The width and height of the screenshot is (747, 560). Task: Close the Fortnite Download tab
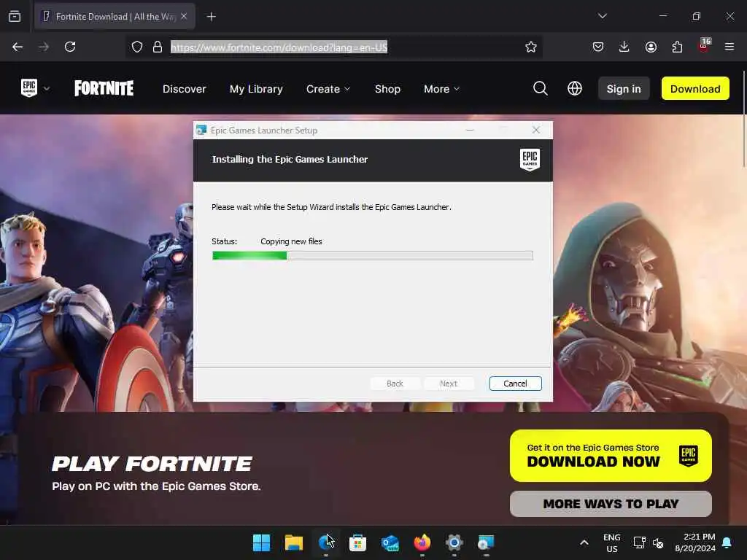click(184, 17)
